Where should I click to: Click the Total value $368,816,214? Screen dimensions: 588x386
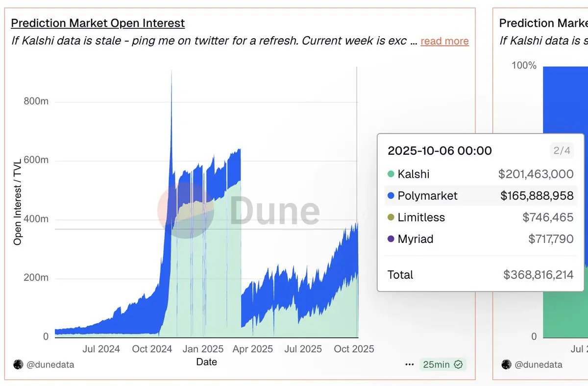pyautogui.click(x=538, y=275)
